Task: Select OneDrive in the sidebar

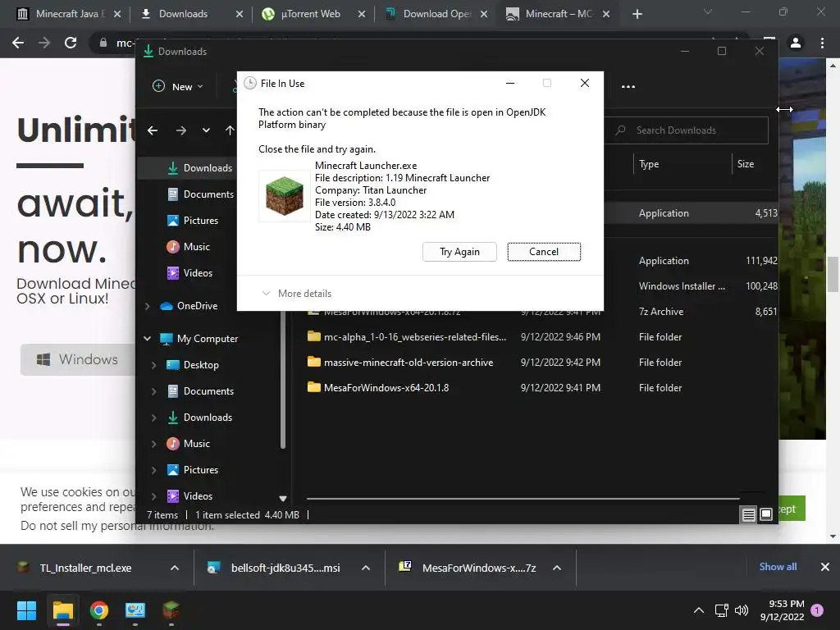Action: point(197,306)
